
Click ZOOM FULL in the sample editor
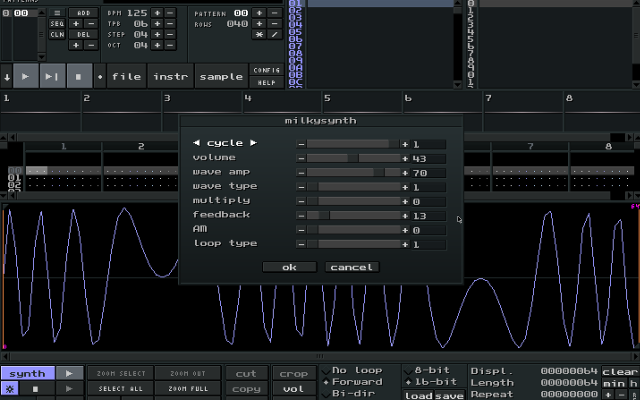click(x=188, y=389)
